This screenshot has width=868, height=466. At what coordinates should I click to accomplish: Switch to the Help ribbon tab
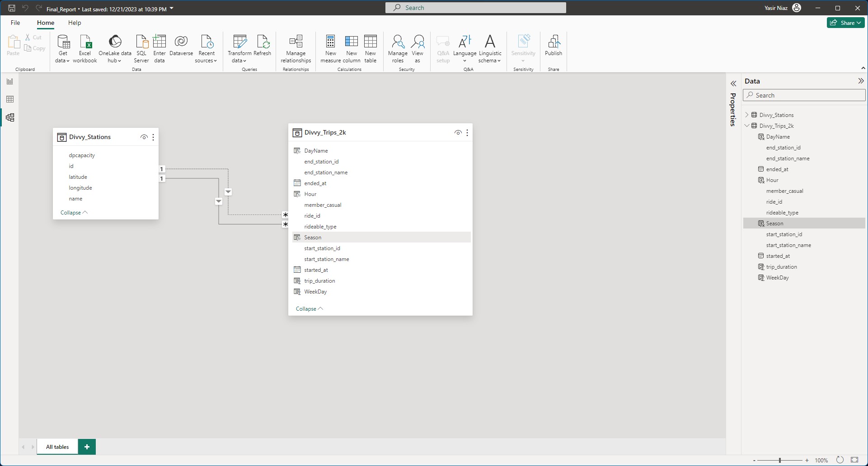point(75,23)
